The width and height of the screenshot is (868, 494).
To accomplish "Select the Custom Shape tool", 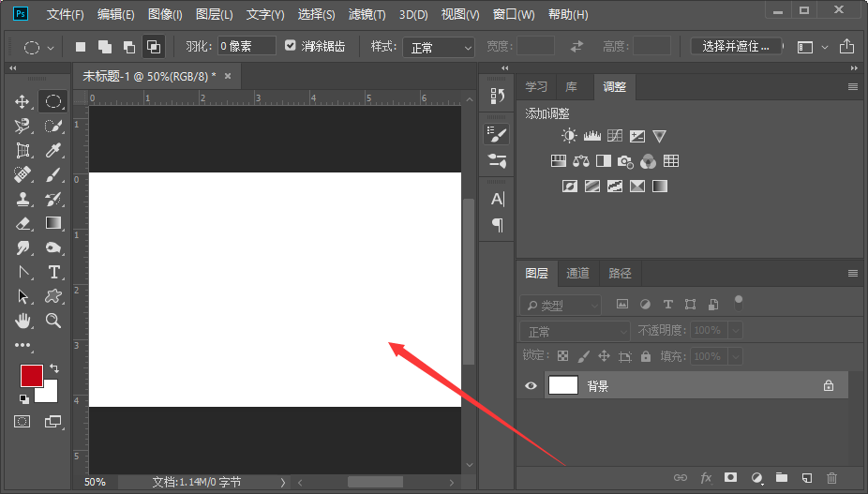I will pyautogui.click(x=53, y=296).
